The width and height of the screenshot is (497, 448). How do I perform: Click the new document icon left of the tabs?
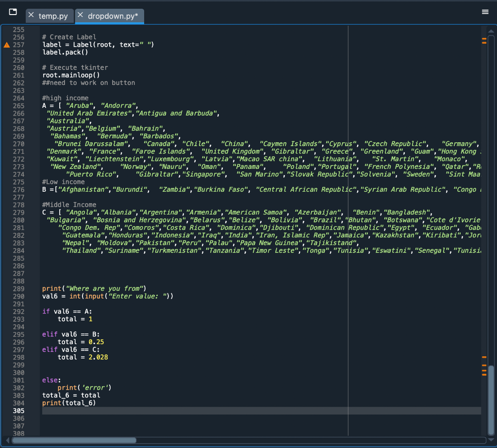coord(13,13)
